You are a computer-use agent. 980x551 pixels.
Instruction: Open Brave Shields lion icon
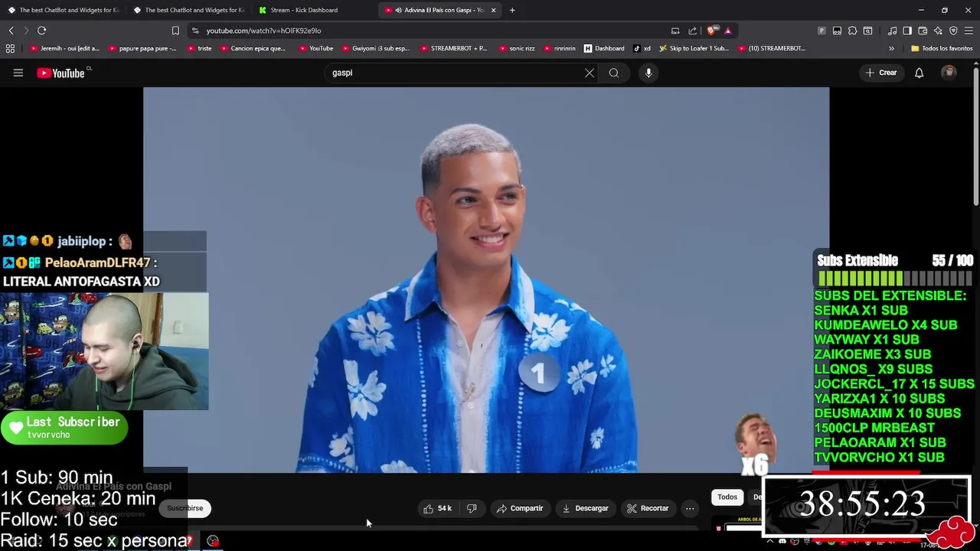point(712,31)
